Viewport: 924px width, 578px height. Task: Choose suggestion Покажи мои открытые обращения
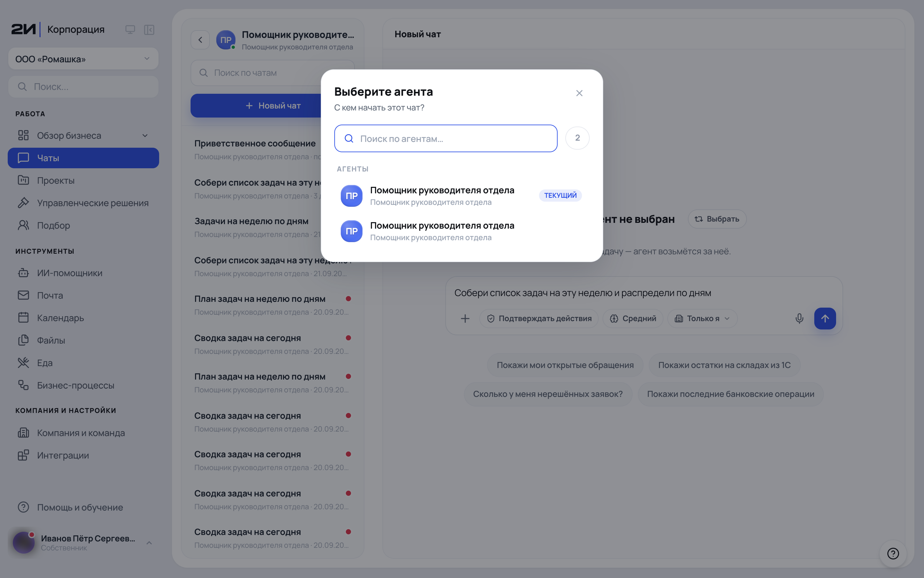[565, 365]
